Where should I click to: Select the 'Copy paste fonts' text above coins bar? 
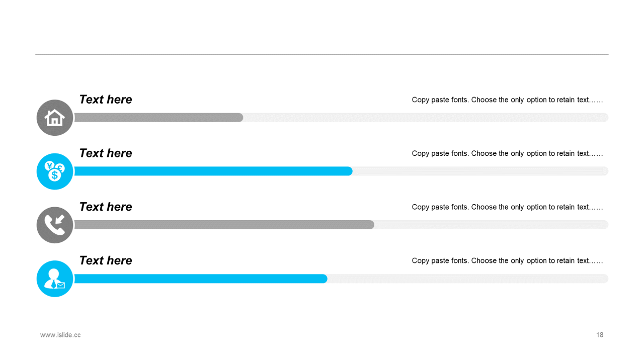click(507, 153)
